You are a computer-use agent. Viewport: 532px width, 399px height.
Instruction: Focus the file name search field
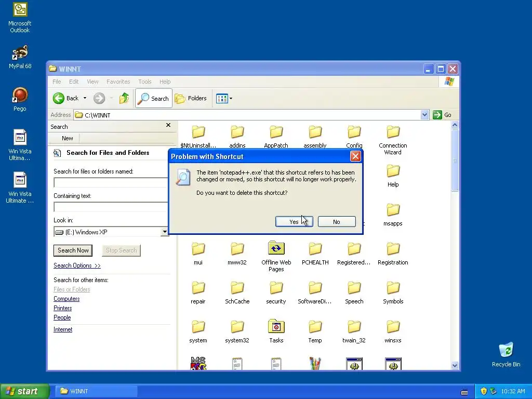click(111, 182)
